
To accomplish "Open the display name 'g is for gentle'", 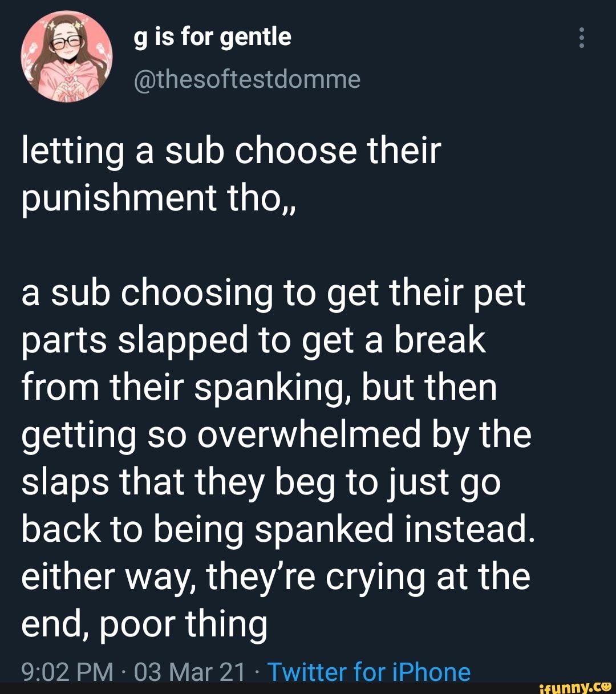I will (212, 38).
